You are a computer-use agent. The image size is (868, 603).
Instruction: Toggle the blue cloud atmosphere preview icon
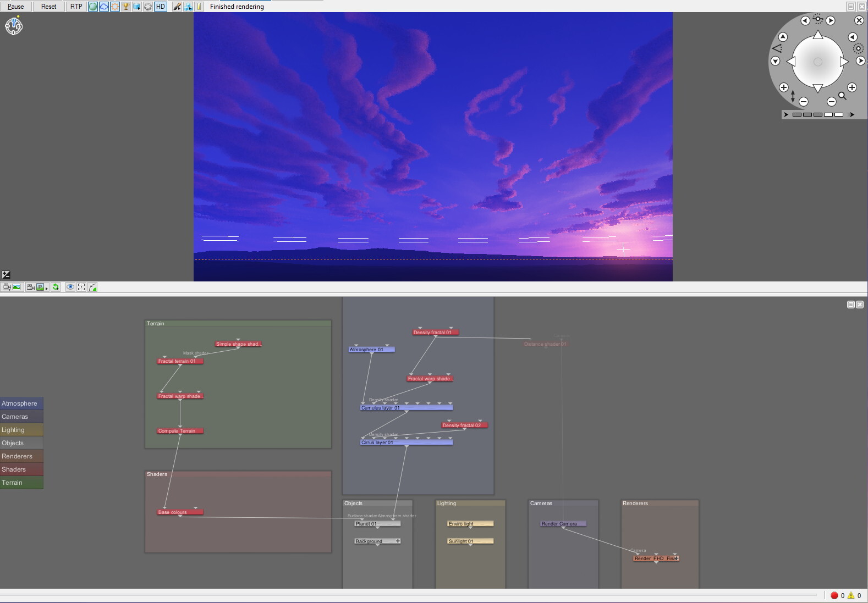tap(104, 7)
